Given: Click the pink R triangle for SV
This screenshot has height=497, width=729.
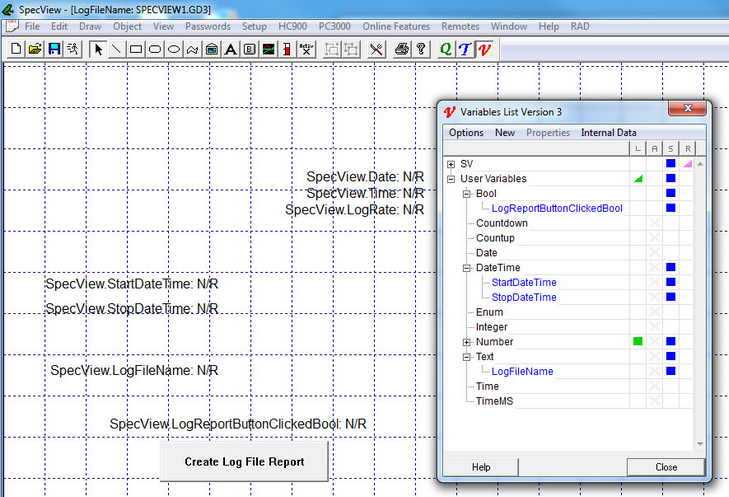Looking at the screenshot, I should 688,164.
